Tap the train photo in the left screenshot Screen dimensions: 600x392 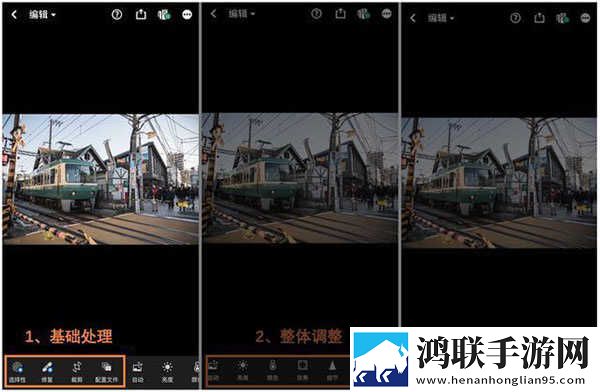coord(101,179)
